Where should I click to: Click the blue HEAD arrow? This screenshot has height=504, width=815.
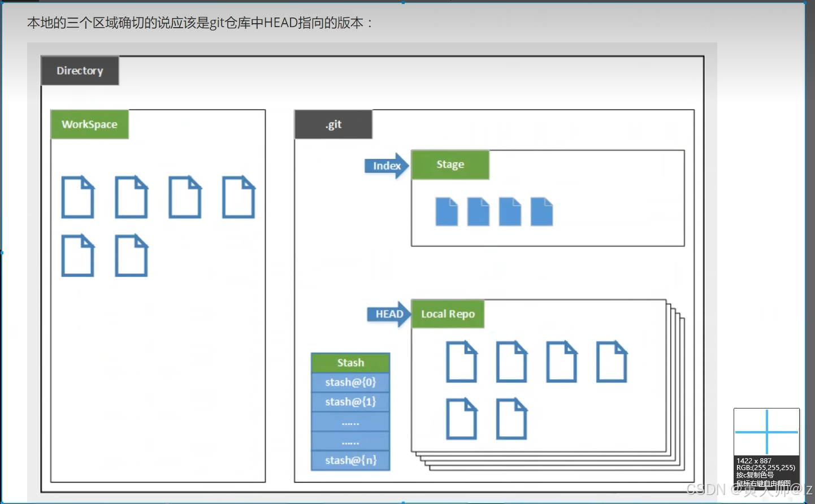tap(389, 314)
